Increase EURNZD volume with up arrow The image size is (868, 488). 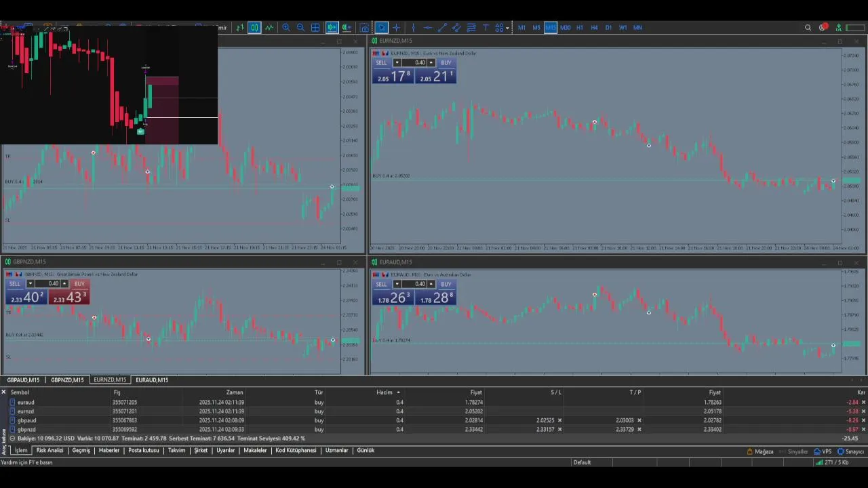coord(431,63)
